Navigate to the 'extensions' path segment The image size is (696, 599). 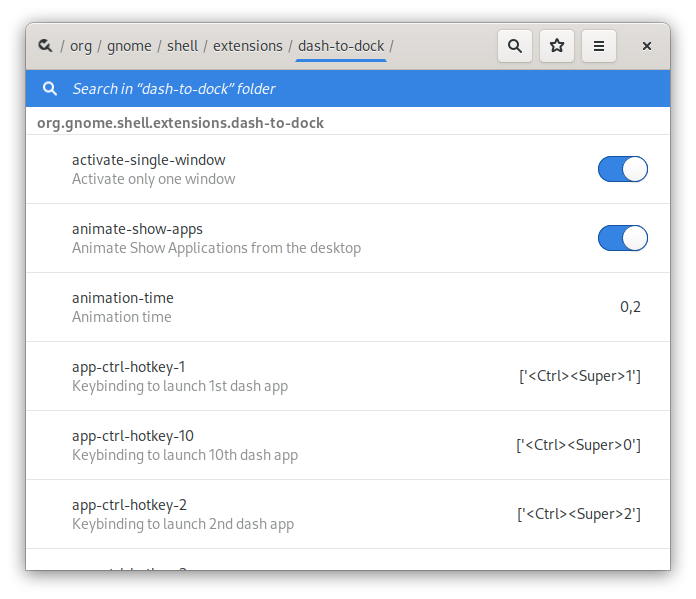[x=248, y=46]
